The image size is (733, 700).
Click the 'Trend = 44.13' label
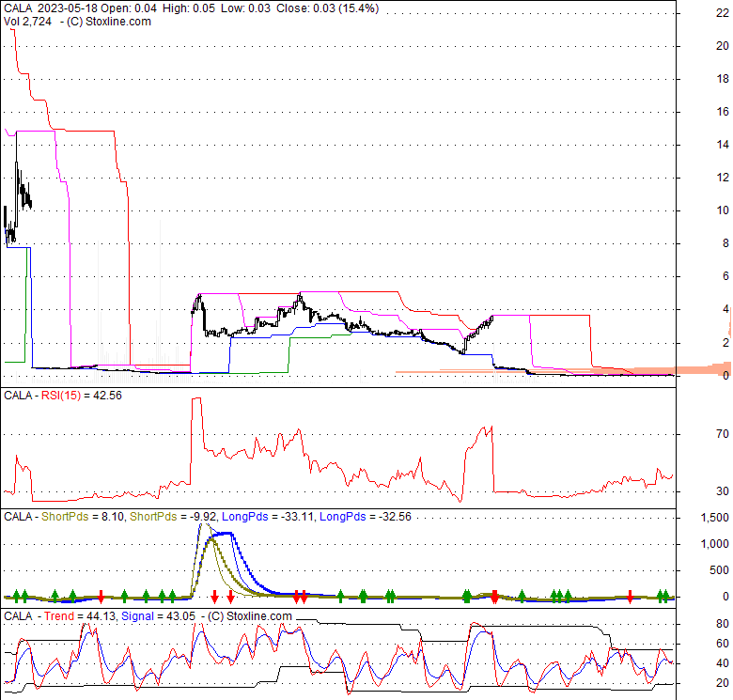point(80,616)
